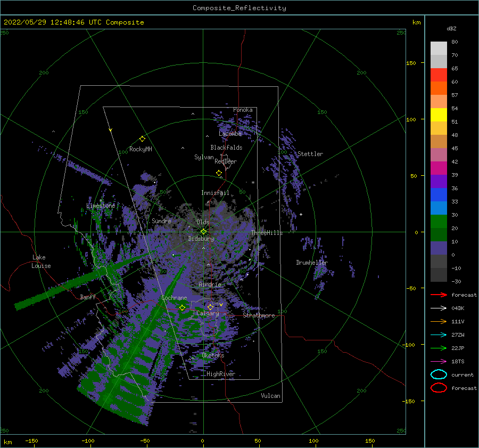The width and height of the screenshot is (479, 448).
Task: Click the HighRiver label
Action: pyautogui.click(x=221, y=374)
